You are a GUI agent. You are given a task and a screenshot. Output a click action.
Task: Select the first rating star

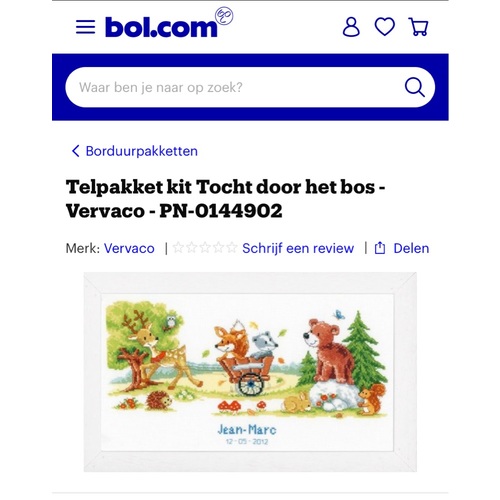178,248
